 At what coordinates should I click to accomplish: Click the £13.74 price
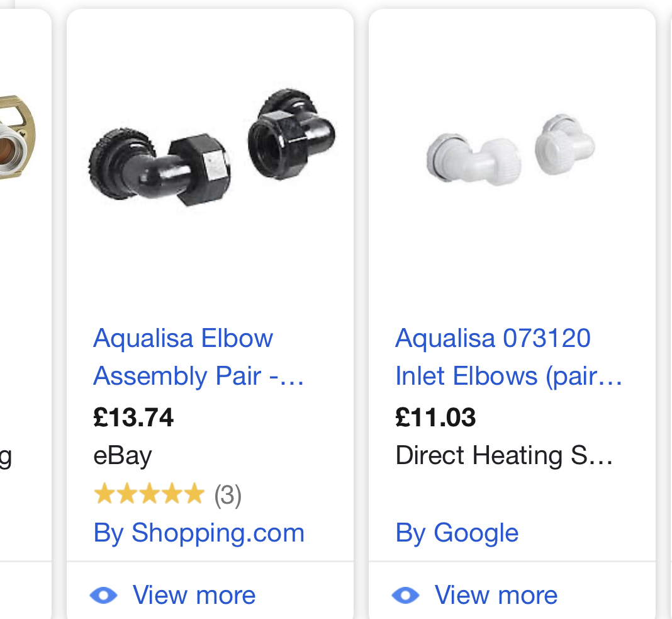tap(133, 417)
